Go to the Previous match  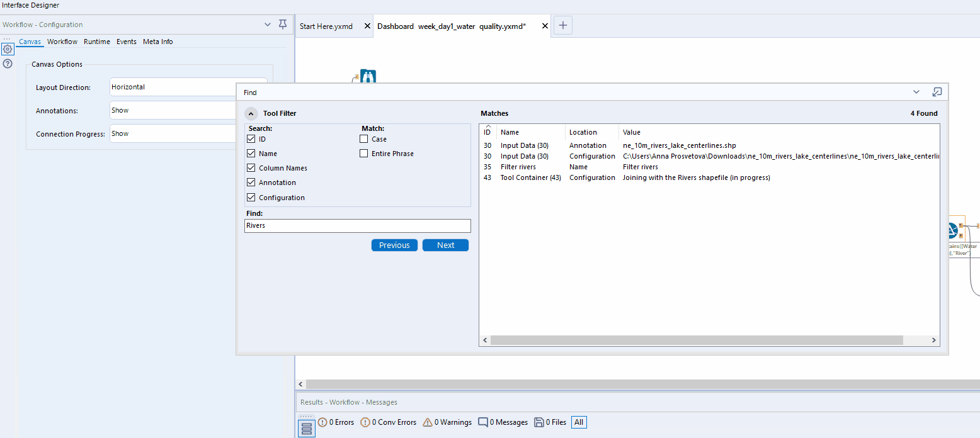pos(395,245)
